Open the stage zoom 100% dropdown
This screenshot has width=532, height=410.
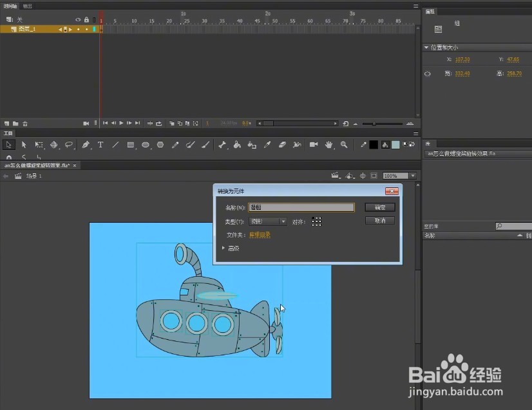coord(413,176)
